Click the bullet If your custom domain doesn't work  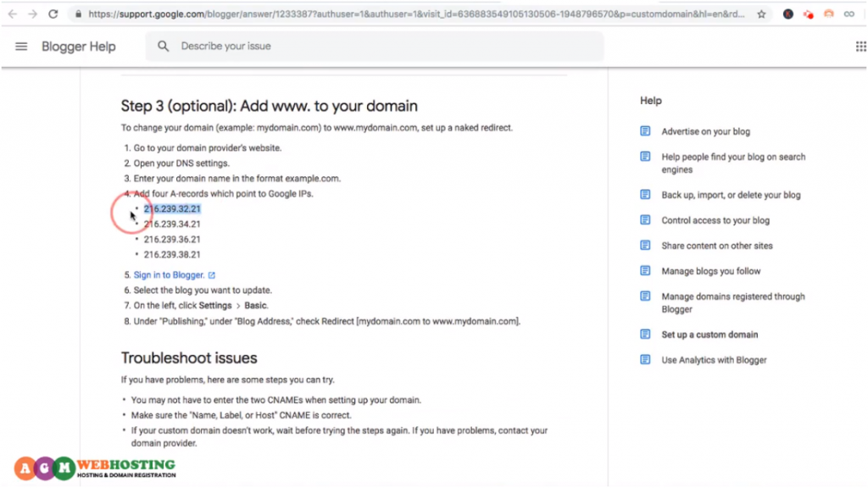(339, 437)
